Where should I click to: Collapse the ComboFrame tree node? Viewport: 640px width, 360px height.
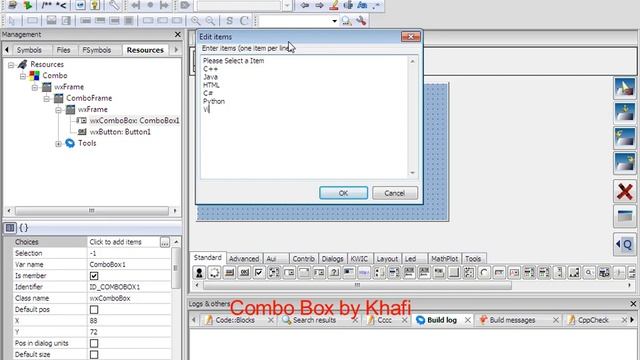(47, 99)
